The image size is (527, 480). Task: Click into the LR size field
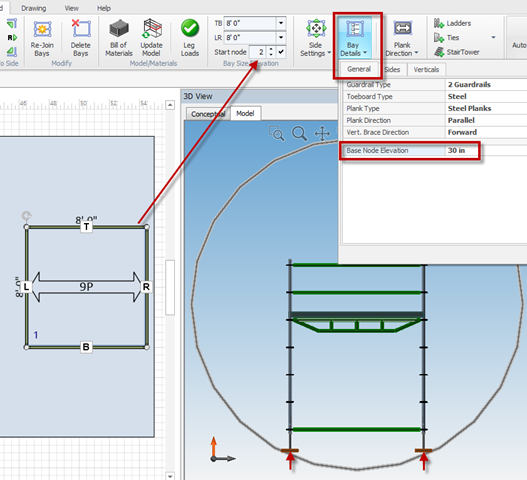250,38
